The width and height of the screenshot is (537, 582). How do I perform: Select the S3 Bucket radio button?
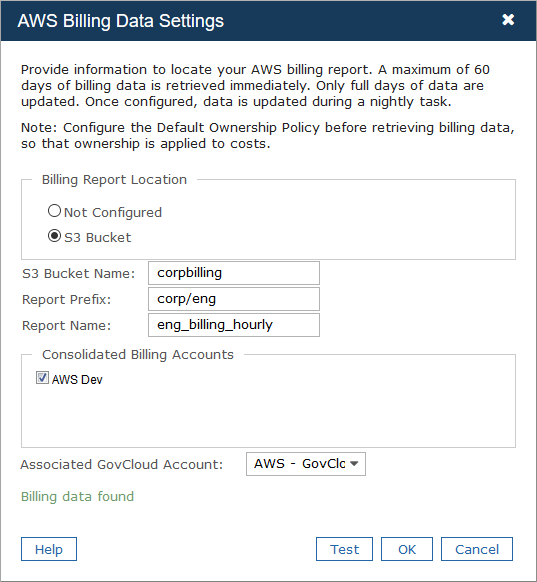coord(55,236)
